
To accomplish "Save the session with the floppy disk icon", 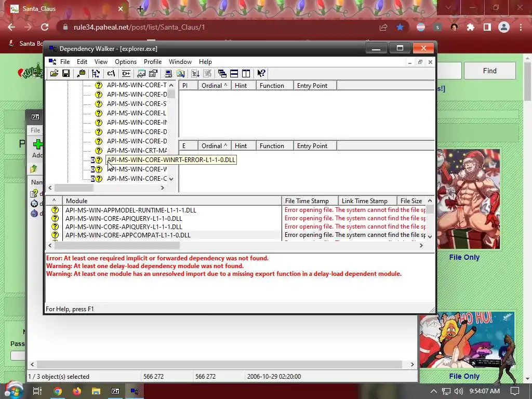I will tap(66, 73).
